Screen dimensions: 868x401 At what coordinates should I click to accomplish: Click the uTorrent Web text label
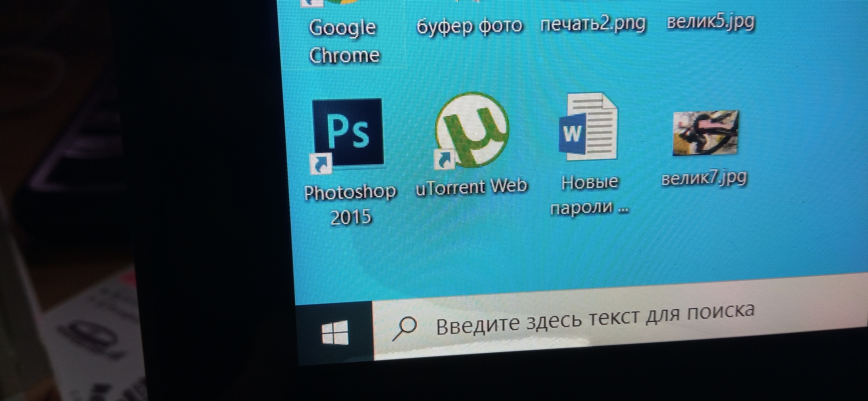click(x=472, y=187)
